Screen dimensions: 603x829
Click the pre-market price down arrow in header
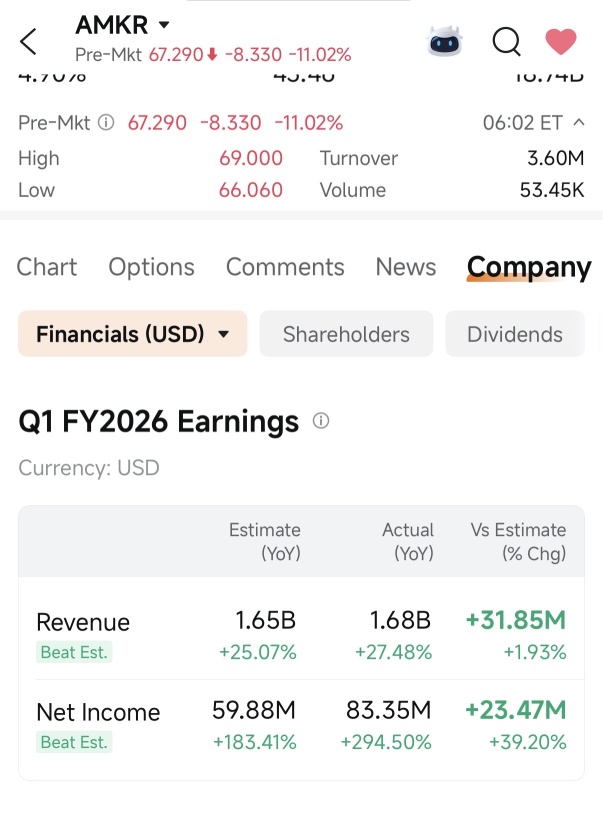[212, 54]
